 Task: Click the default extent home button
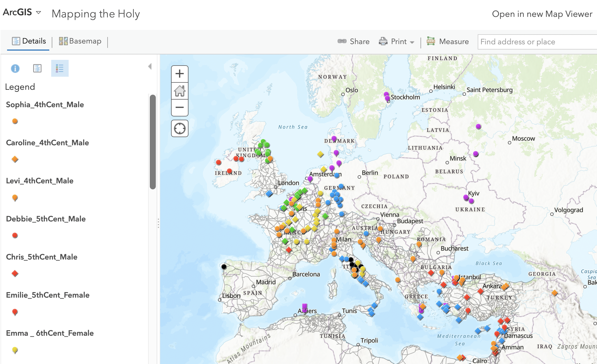pyautogui.click(x=179, y=91)
